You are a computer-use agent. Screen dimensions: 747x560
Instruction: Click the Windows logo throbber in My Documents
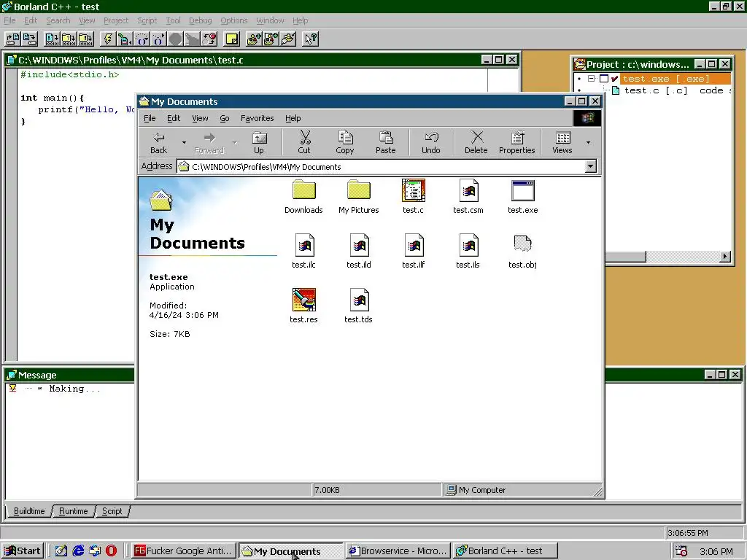pos(587,118)
